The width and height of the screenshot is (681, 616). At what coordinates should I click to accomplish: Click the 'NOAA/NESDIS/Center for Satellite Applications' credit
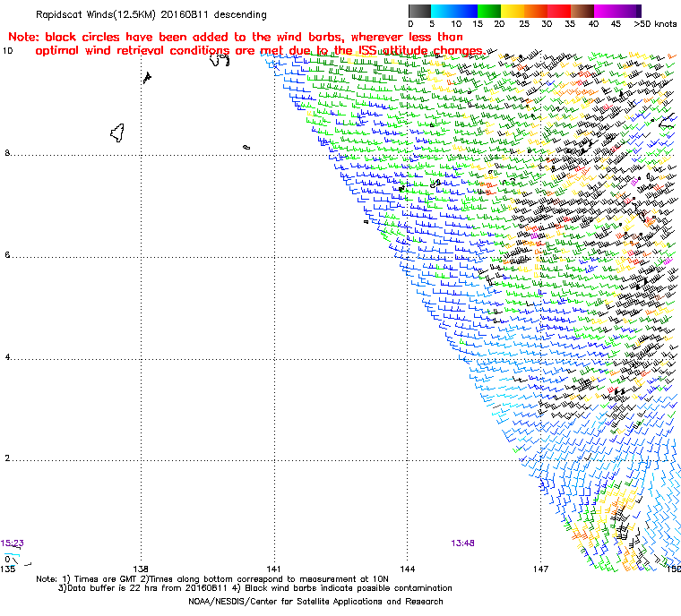click(315, 602)
